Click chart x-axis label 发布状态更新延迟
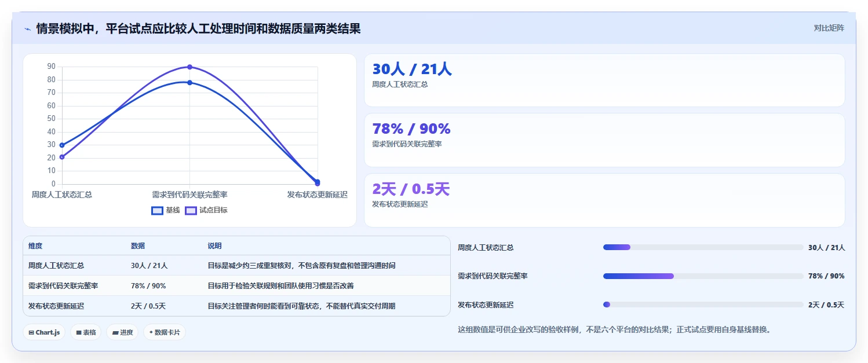 (x=318, y=195)
